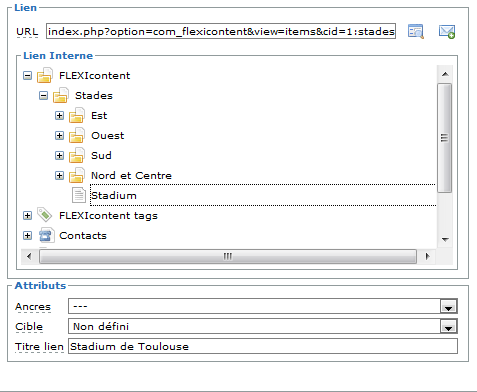Image resolution: width=477 pixels, height=392 pixels.
Task: Click the horizontal scrollbar thumb
Action: [x=228, y=256]
